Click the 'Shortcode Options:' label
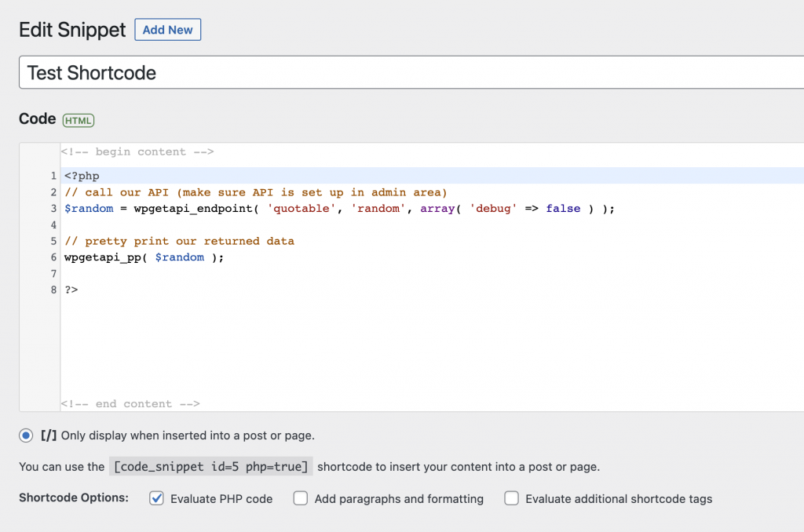This screenshot has width=804, height=532. 74,497
